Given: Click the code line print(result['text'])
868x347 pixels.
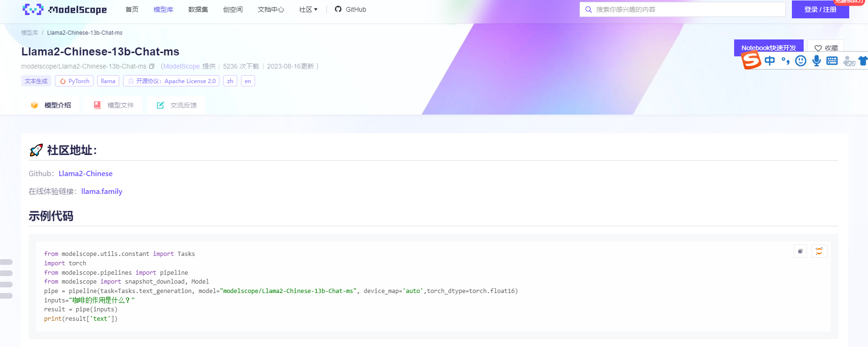Looking at the screenshot, I should pos(81,319).
